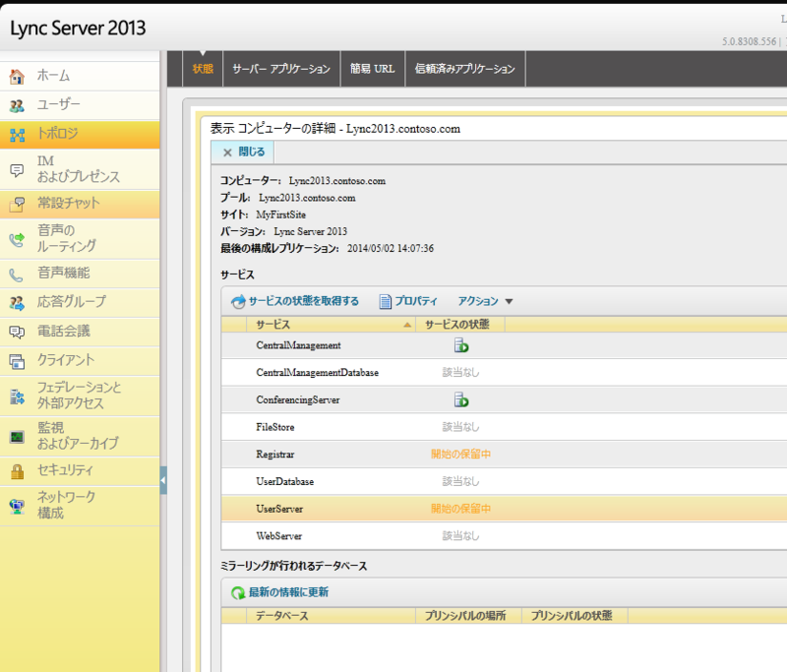Image resolution: width=787 pixels, height=672 pixels.
Task: Click the IM and Presence speech bubble icon
Action: coord(17,170)
